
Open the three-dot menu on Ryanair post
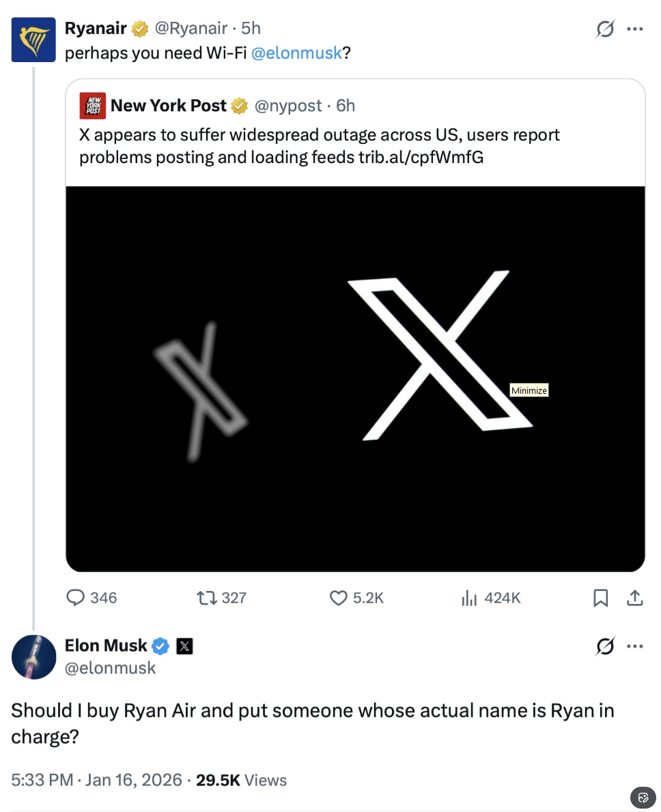(635, 29)
